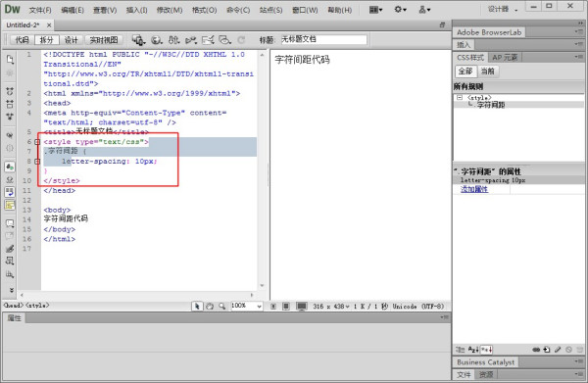The height and width of the screenshot is (383, 588).
Task: Enable 实时视图 live view
Action: (104, 40)
